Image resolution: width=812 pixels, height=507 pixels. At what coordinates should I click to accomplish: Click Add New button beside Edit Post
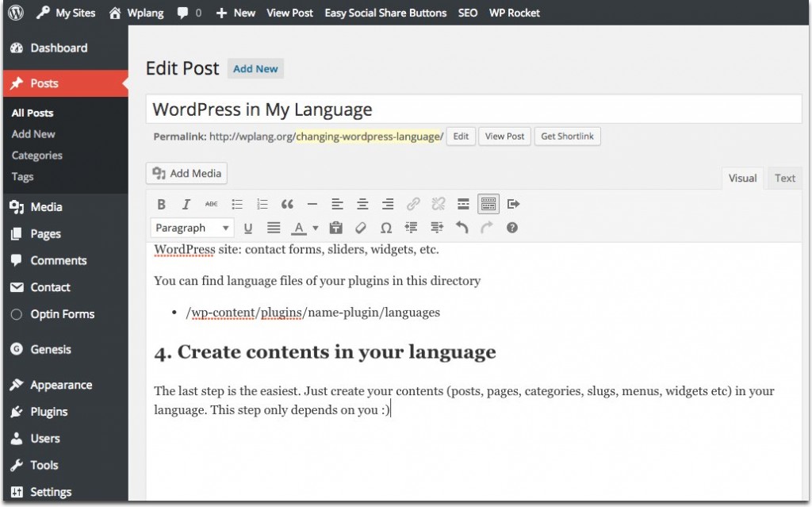[x=255, y=68]
